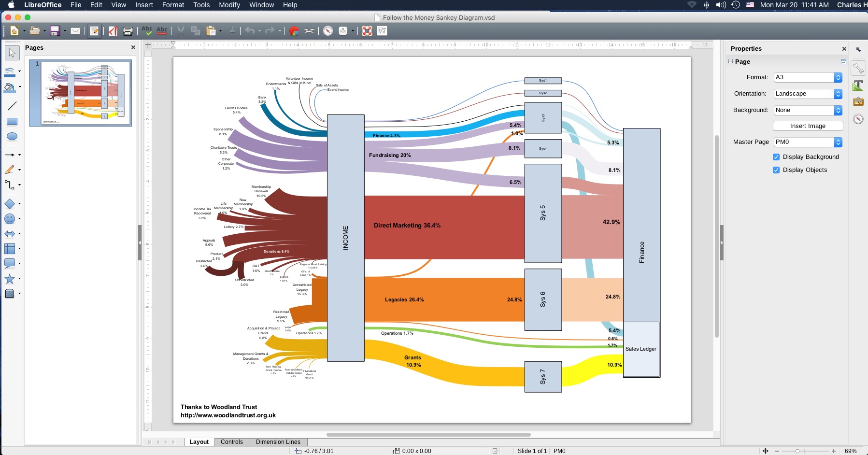Click the zoom slider handle in status bar
This screenshot has height=455, width=868.
797,451
